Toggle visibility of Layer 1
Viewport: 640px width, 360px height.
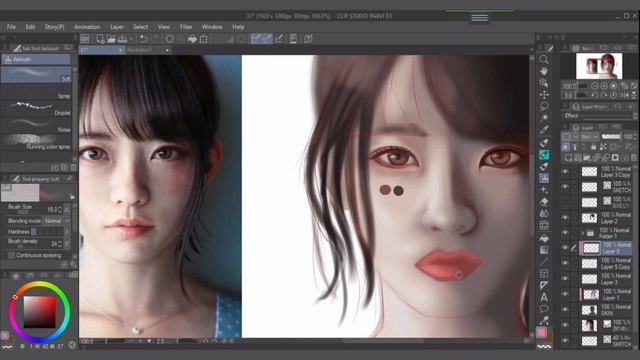tap(565, 294)
